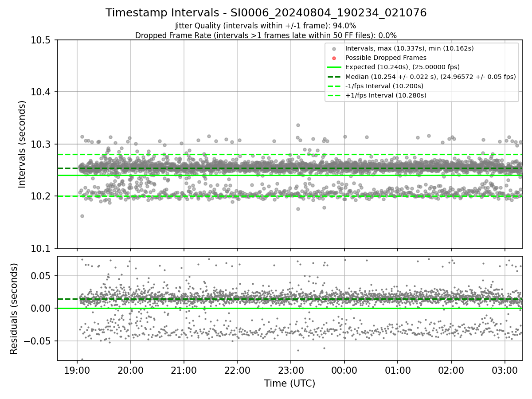Select legend entry 'Intervals, max (10.337s), min (10.162s)'
Image resolution: width=532 pixels, height=399 pixels.
pos(410,48)
